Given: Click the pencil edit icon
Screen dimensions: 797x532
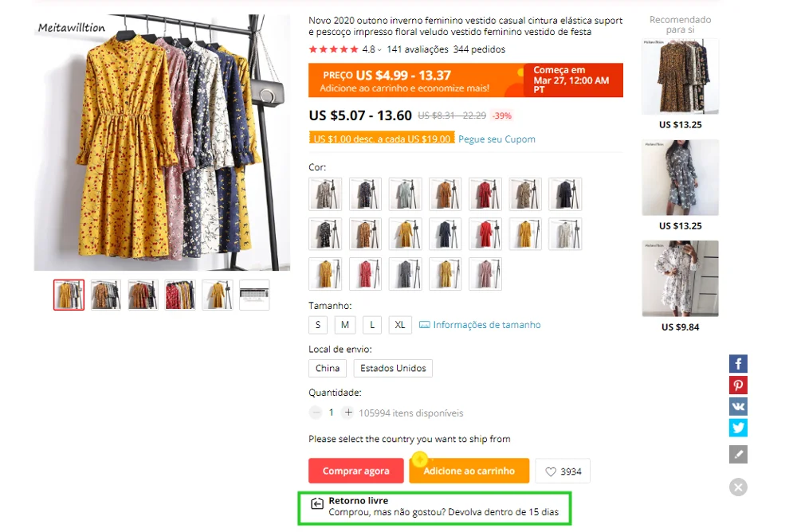Looking at the screenshot, I should [738, 454].
